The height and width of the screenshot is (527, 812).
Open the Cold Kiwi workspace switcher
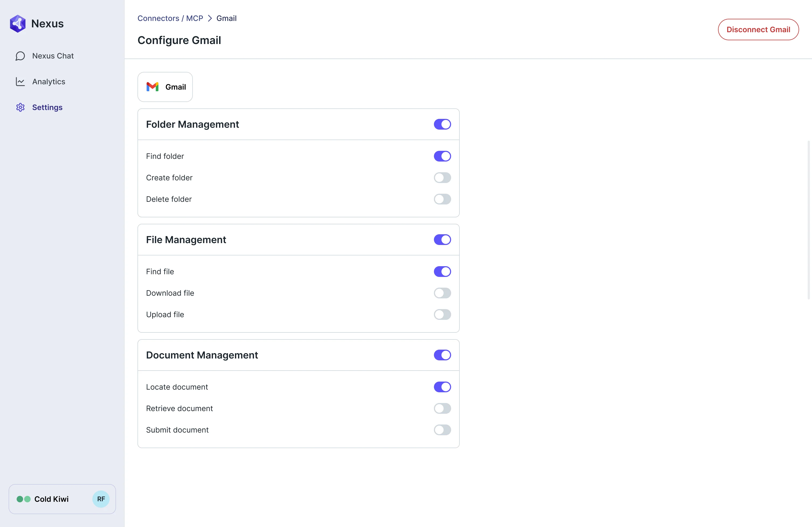pyautogui.click(x=62, y=499)
